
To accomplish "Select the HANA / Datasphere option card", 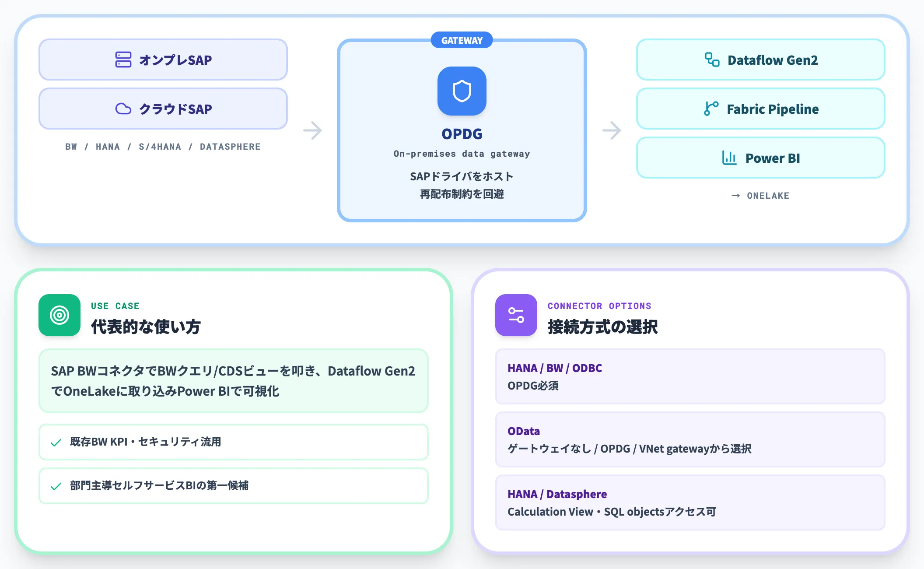I will point(690,502).
